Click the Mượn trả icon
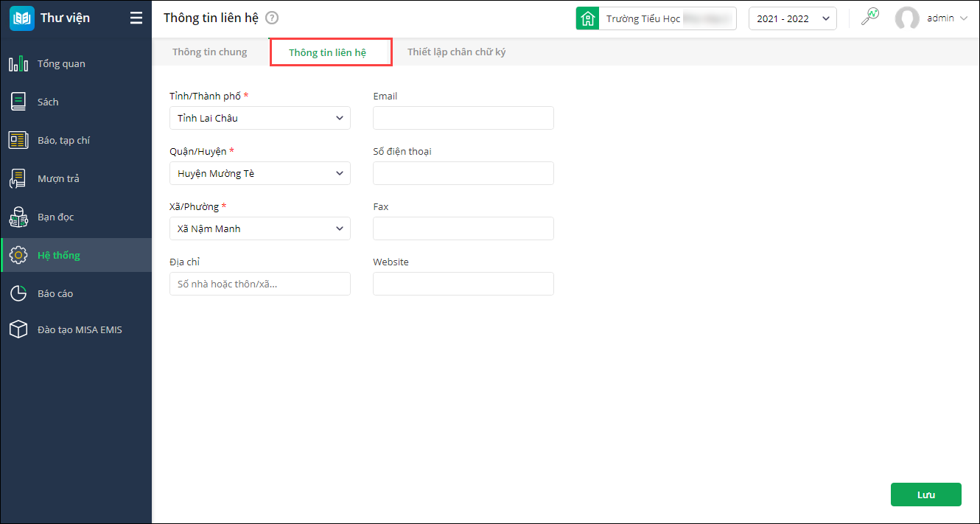980x524 pixels. [x=18, y=178]
